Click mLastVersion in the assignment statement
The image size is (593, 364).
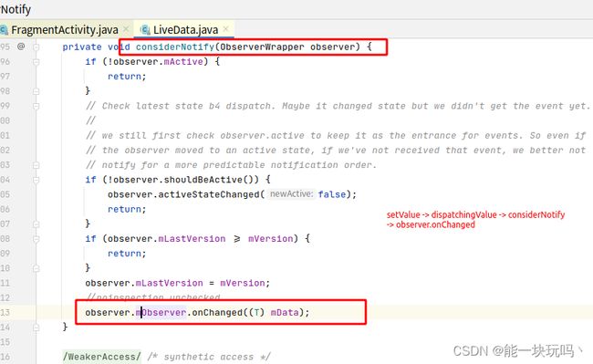click(x=169, y=283)
